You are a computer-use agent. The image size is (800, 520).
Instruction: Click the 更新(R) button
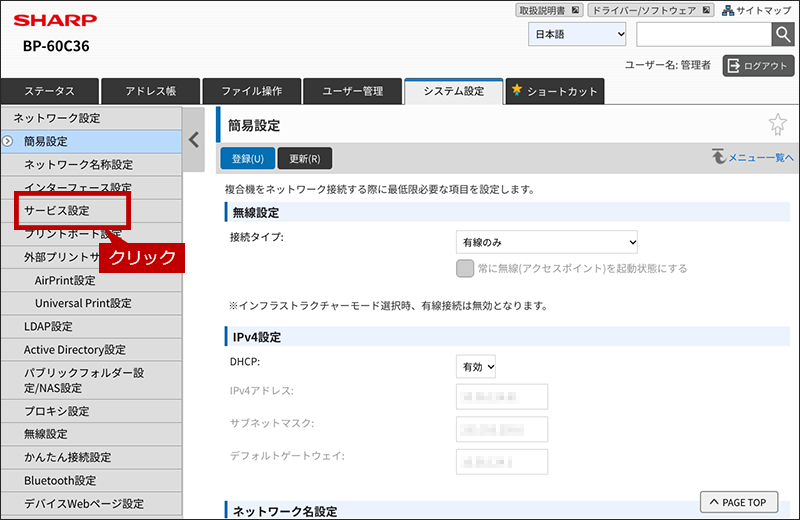coord(305,158)
